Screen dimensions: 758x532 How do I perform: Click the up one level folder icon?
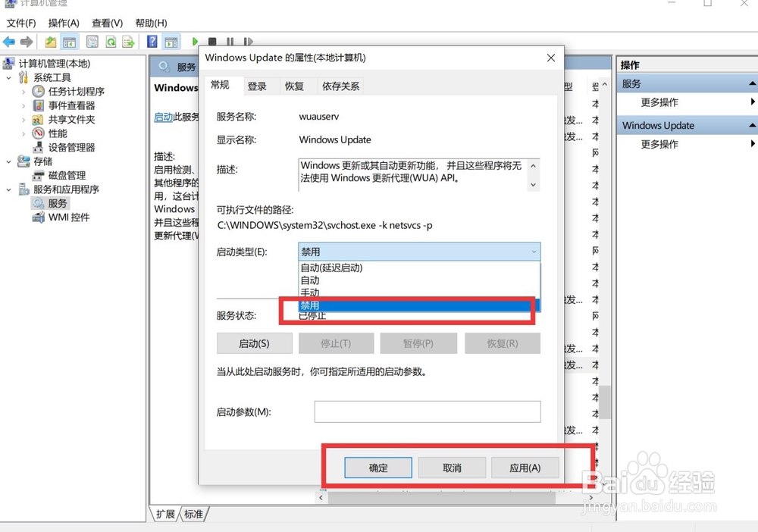(x=51, y=42)
